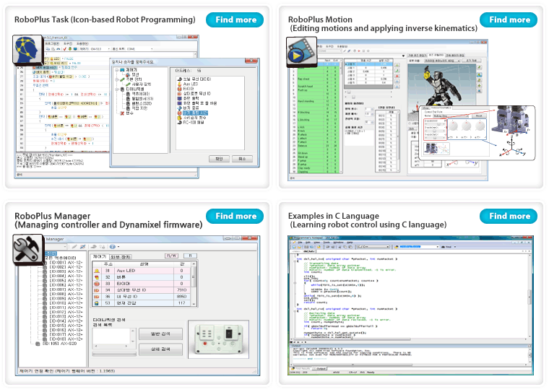The width and height of the screenshot is (549, 392).
Task: Click the value 117 cell in Manager table
Action: 182,303
